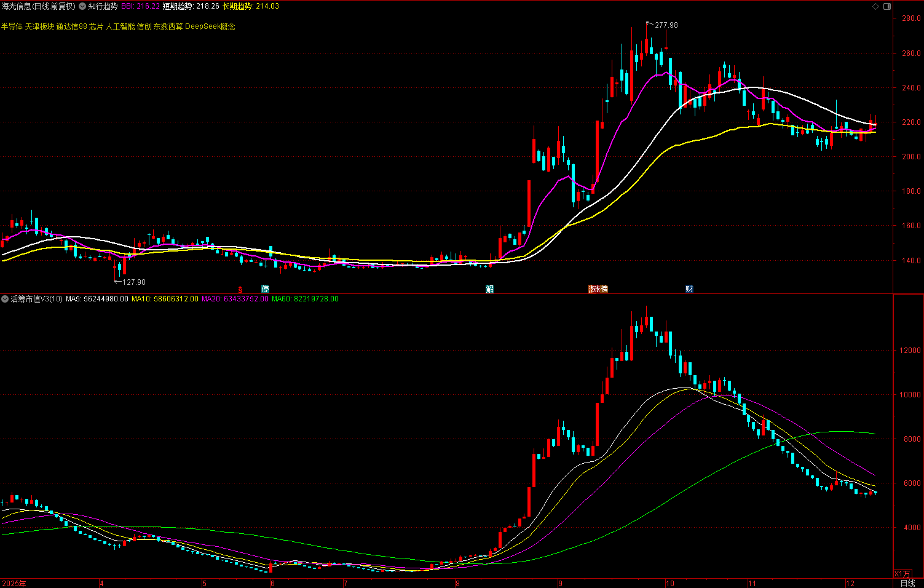Toggle the side panel icon at top-right
This screenshot has height=588, width=924.
pos(886,6)
